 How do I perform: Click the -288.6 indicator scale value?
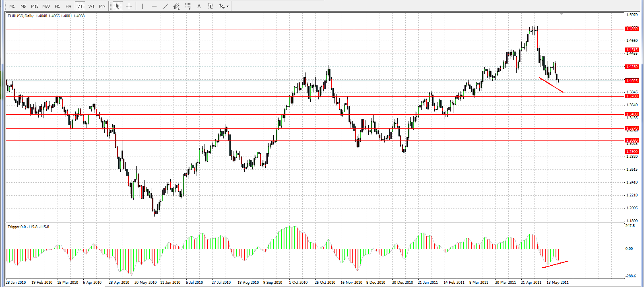pyautogui.click(x=631, y=276)
